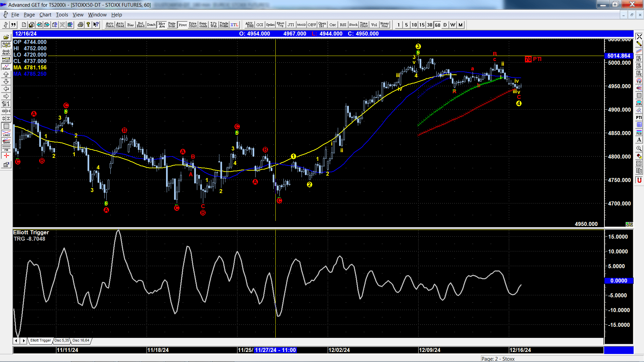Image resolution: width=644 pixels, height=362 pixels.
Task: Click the tab scroll right arrow
Action: (23, 341)
